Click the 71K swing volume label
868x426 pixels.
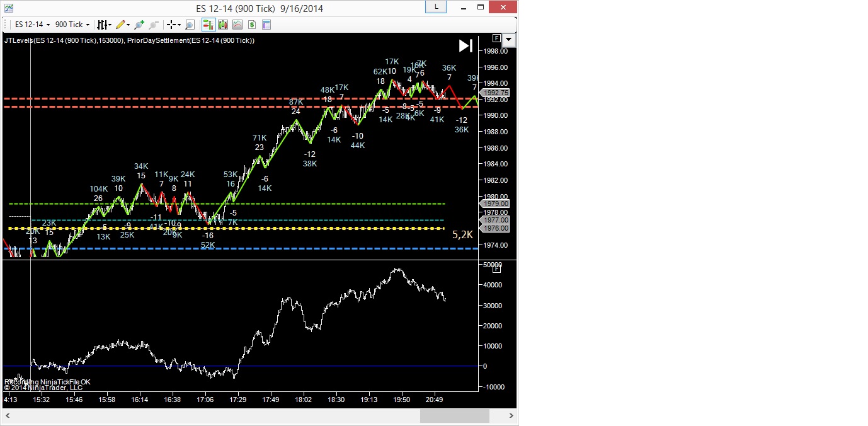coord(260,138)
